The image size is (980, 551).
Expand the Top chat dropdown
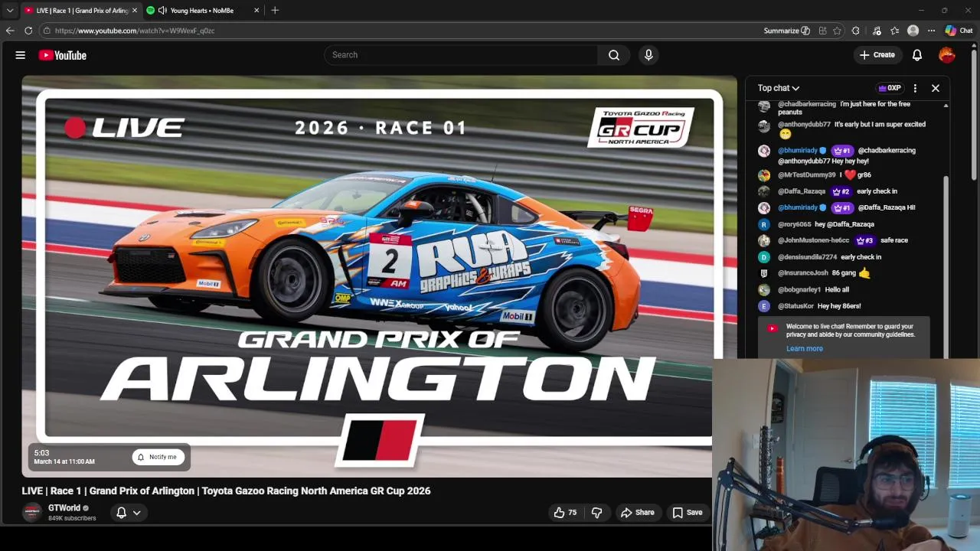[778, 88]
